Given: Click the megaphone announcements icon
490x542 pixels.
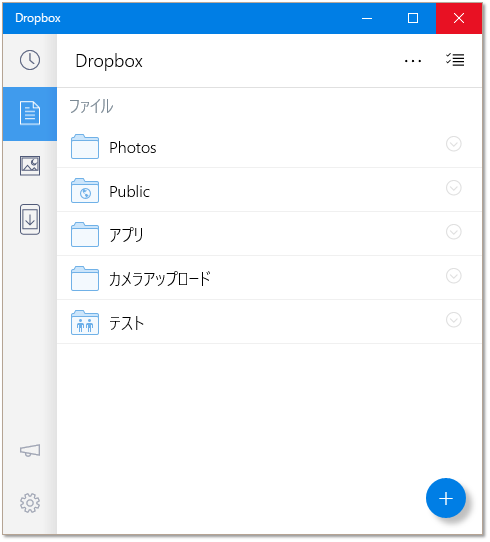Looking at the screenshot, I should point(30,450).
